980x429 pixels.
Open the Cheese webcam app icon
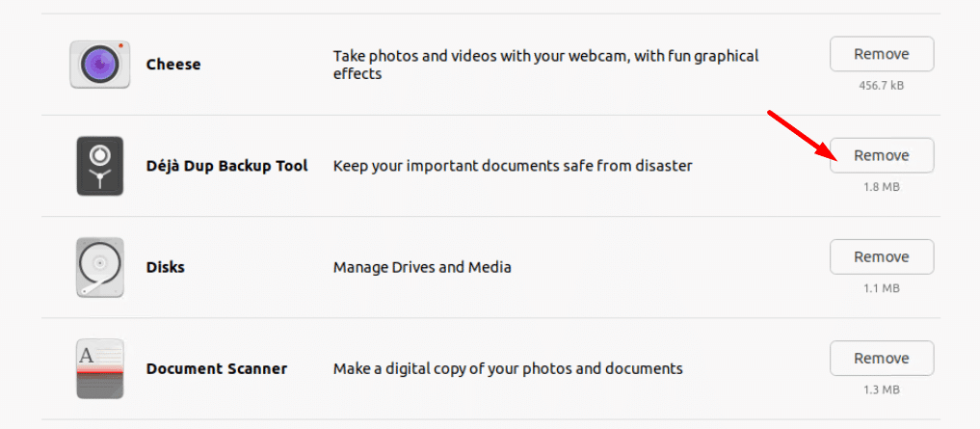click(100, 65)
